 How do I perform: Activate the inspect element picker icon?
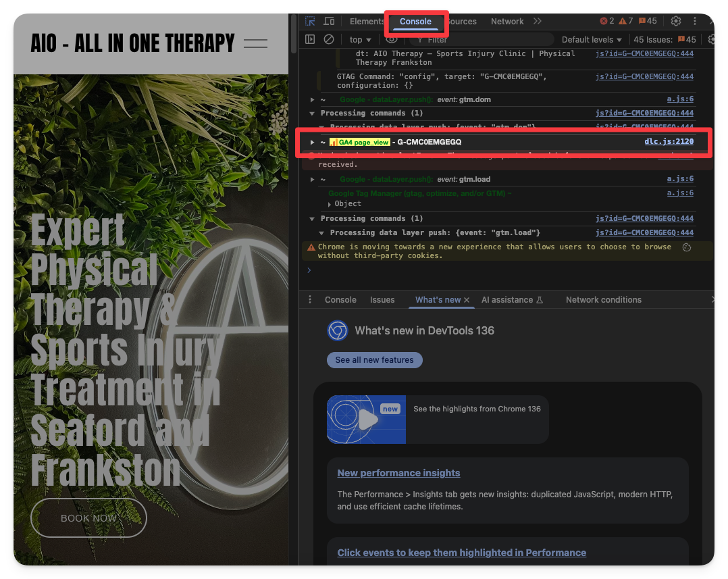point(310,22)
